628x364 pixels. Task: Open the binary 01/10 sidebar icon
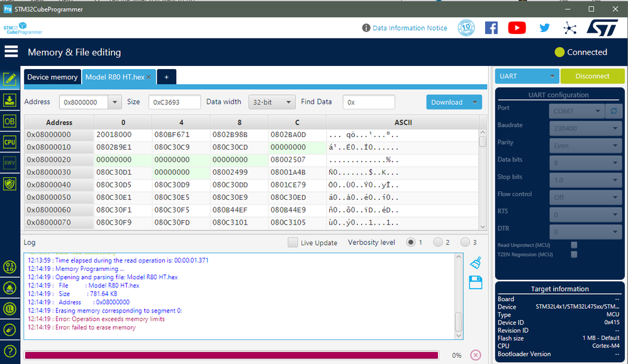[x=9, y=267]
